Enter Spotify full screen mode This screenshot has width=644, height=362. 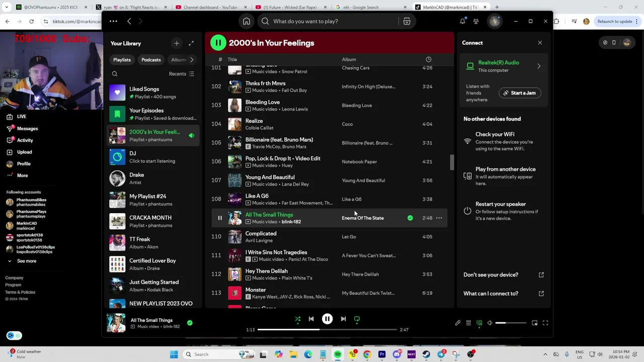545,323
